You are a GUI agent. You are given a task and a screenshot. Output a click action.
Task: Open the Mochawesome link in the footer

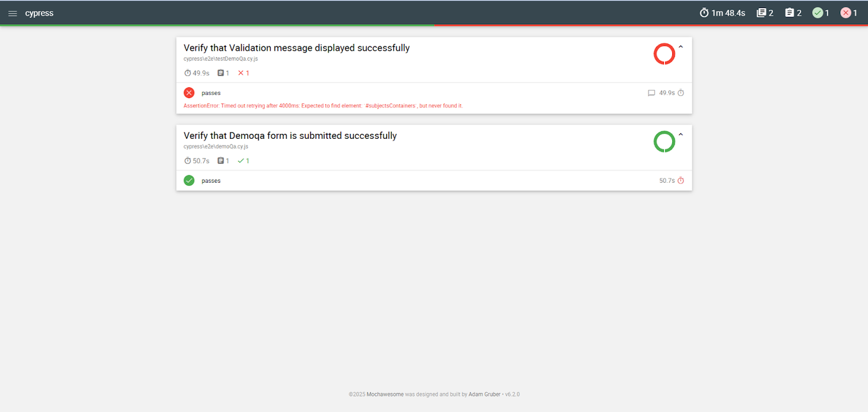(385, 394)
